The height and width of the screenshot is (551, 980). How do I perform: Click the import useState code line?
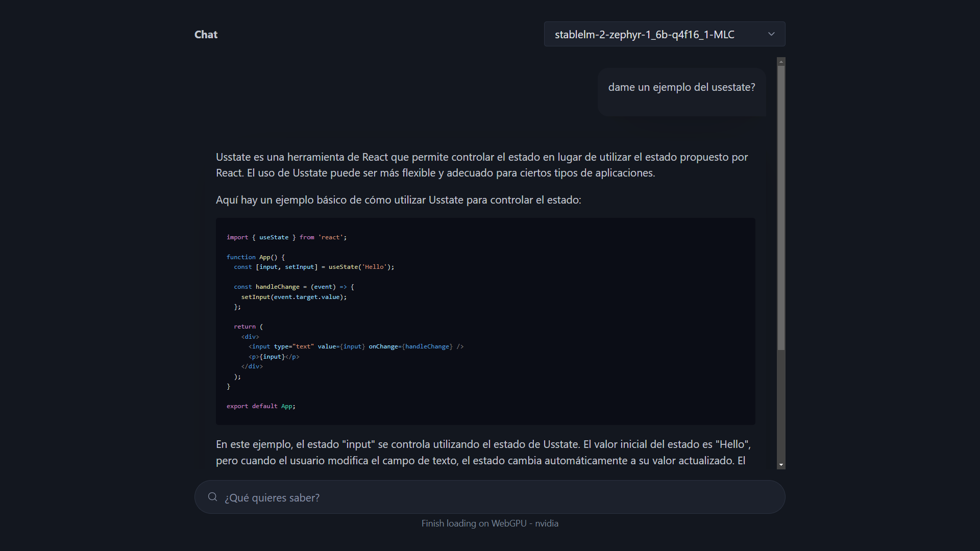click(286, 237)
